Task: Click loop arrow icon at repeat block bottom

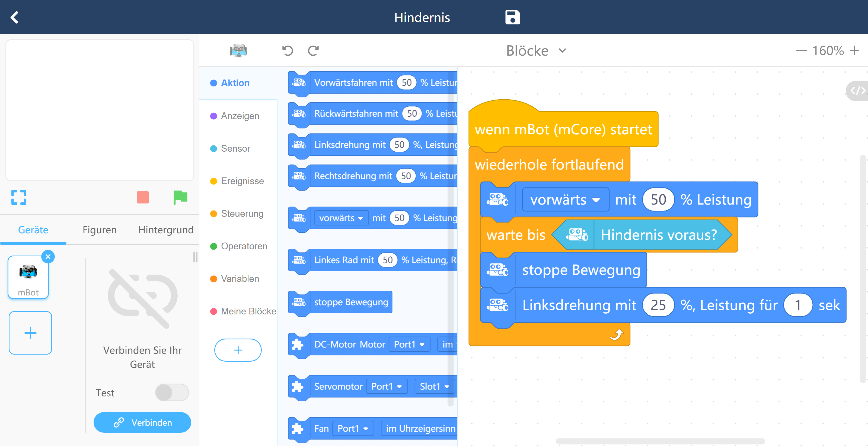Action: (616, 334)
